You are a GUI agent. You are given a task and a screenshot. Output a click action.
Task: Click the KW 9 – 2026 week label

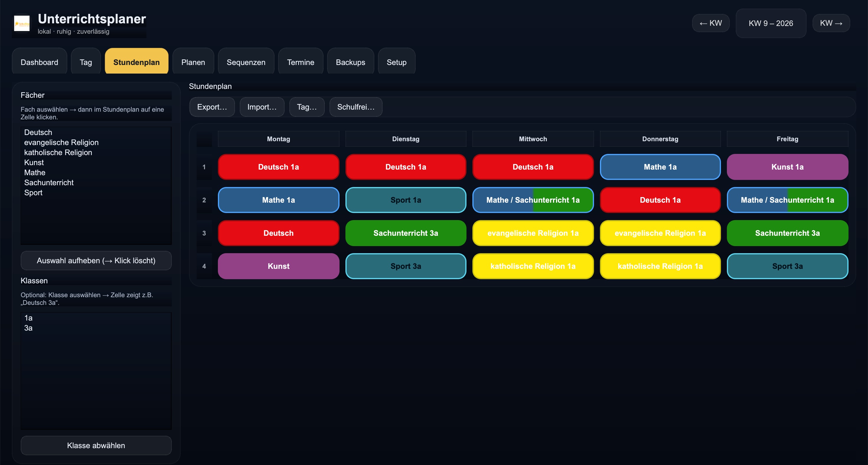770,23
